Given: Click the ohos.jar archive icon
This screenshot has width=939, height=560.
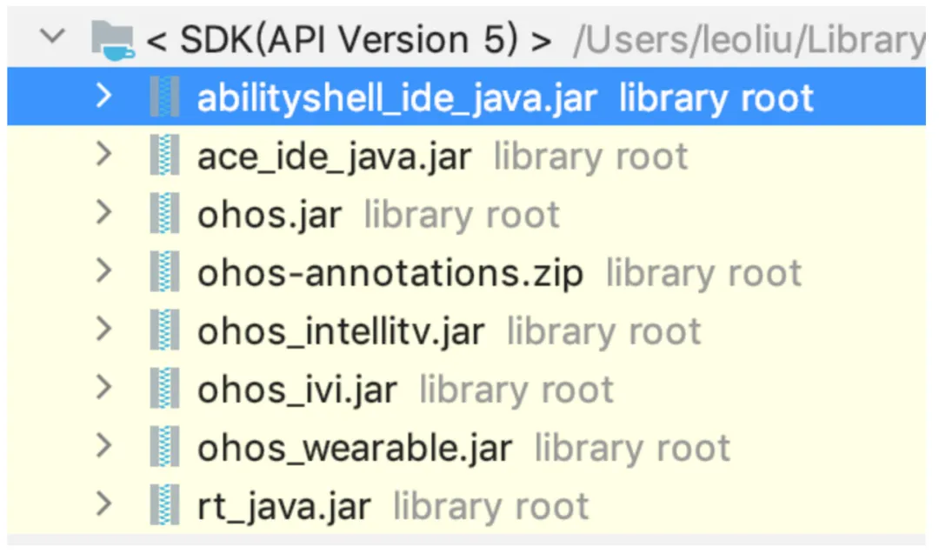Looking at the screenshot, I should coord(163,215).
